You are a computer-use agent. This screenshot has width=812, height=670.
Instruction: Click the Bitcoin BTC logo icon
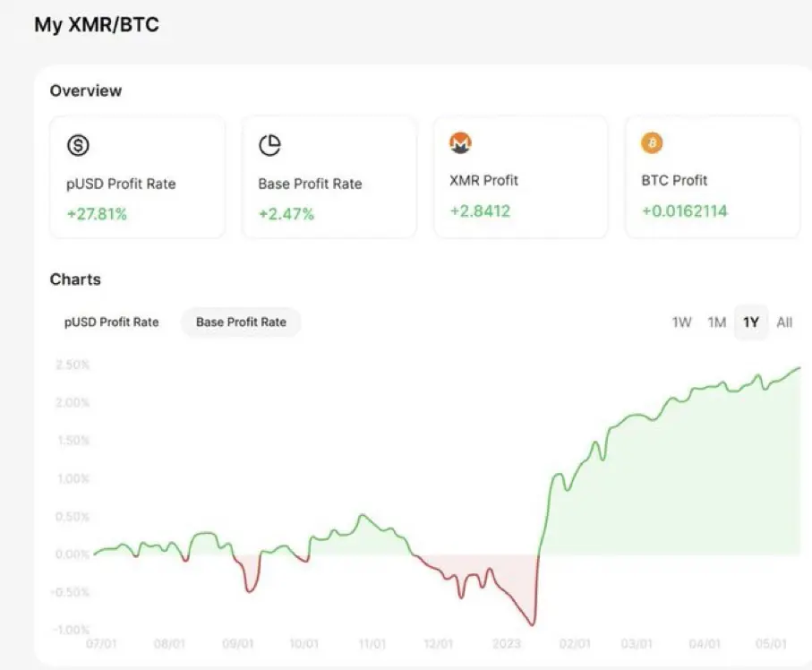(652, 142)
